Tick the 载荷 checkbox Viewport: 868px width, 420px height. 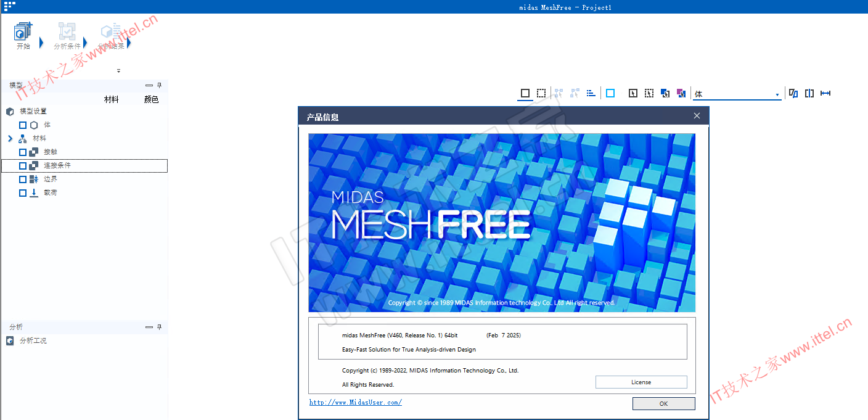tap(23, 193)
